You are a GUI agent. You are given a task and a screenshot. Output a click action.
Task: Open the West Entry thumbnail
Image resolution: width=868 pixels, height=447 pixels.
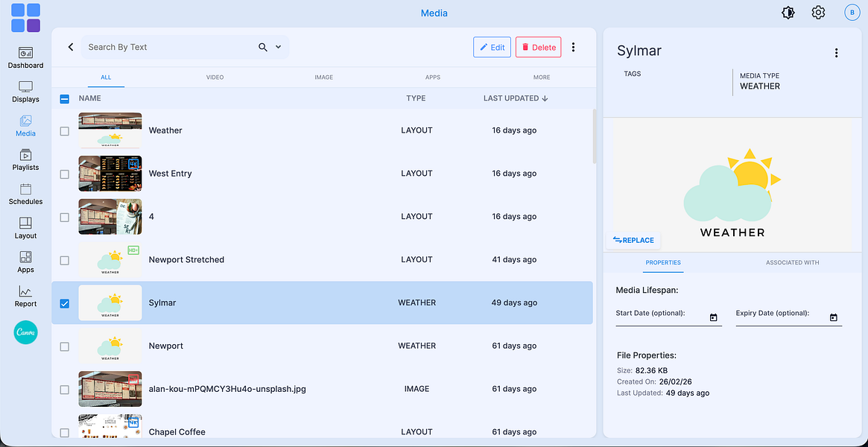pos(110,174)
